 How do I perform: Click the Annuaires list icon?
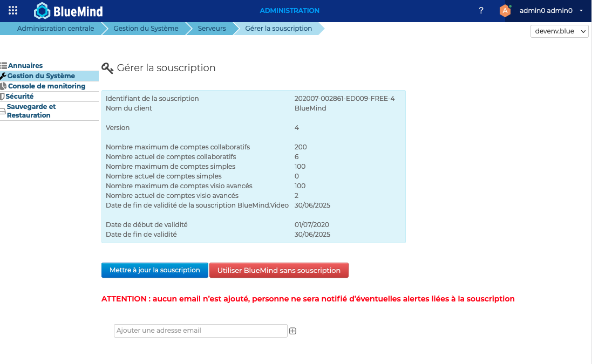4,66
